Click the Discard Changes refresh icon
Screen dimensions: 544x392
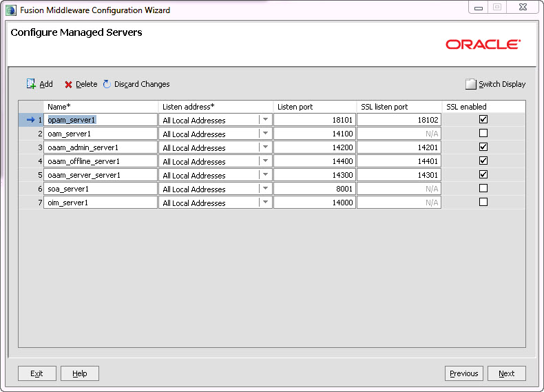coord(107,84)
